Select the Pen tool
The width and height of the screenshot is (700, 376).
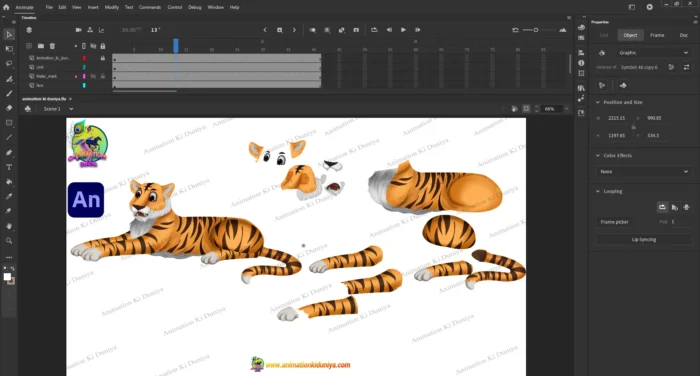[9, 152]
